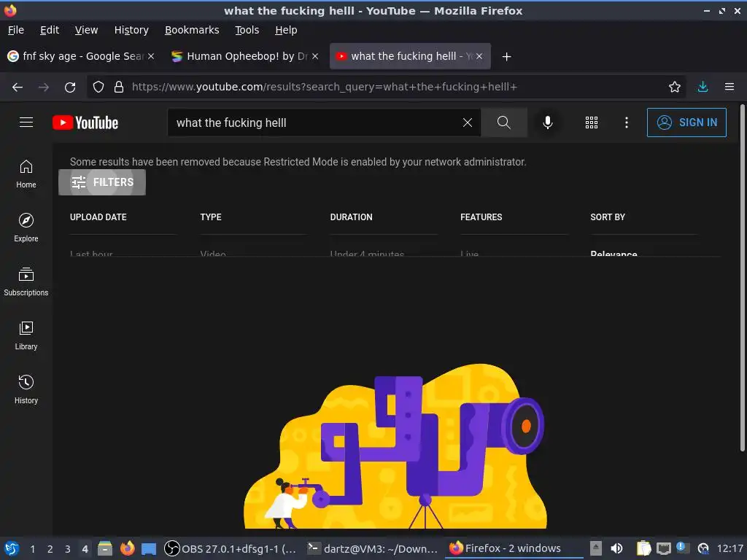Open YouTube settings three-dot menu

[x=627, y=122]
